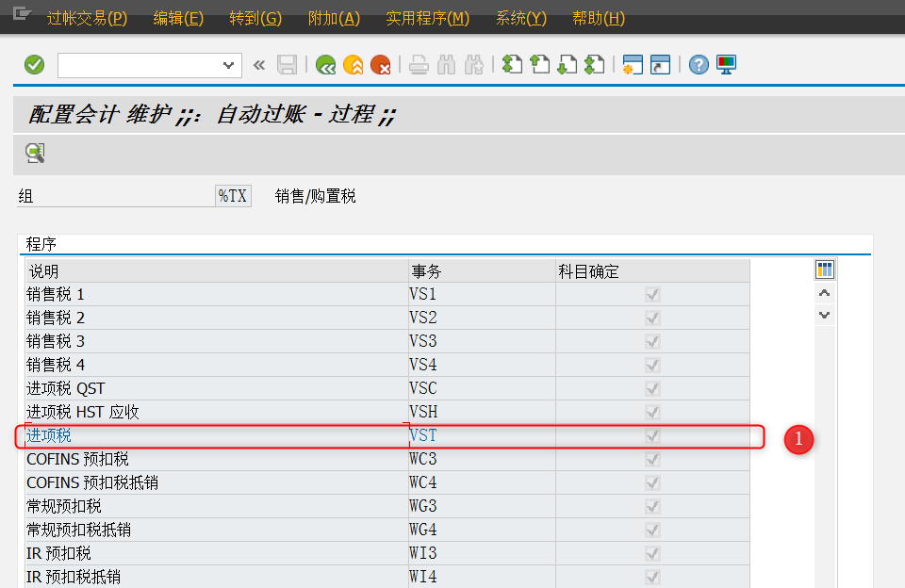Click the Print icon
Viewport: 905px width, 588px height.
click(419, 65)
